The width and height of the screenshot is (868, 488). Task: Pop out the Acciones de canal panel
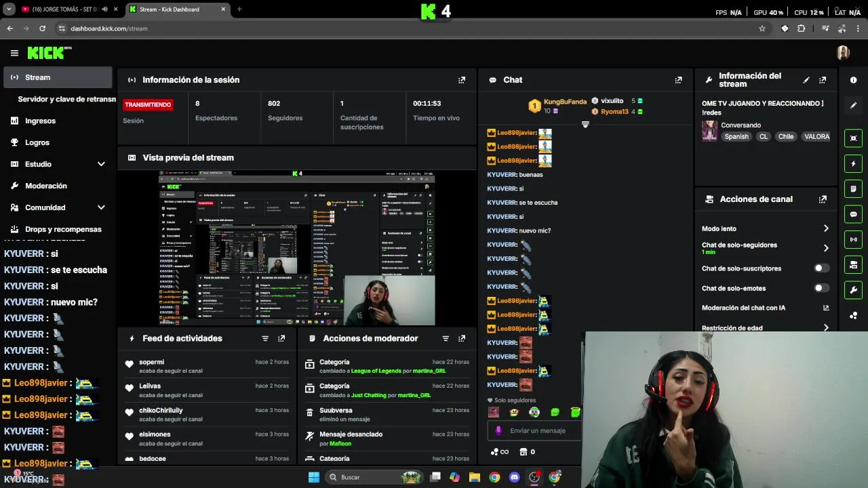[823, 199]
